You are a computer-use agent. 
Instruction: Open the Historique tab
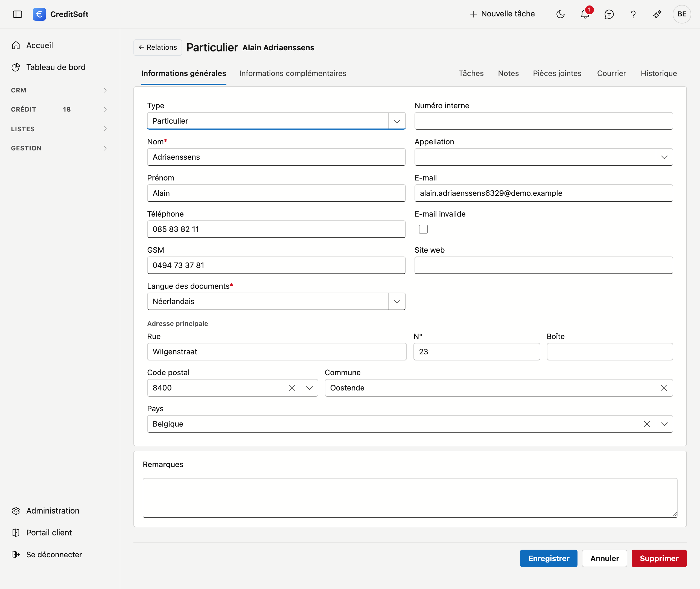[x=659, y=74]
